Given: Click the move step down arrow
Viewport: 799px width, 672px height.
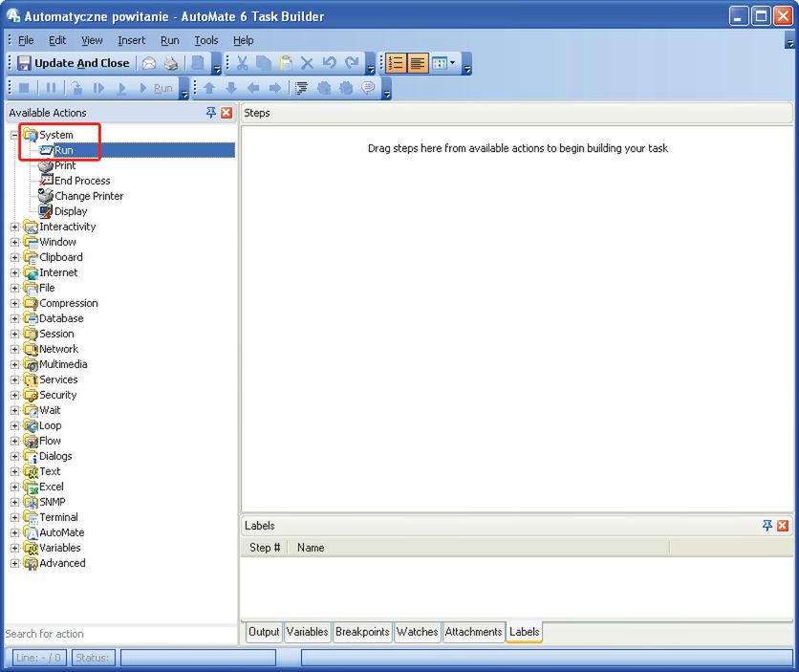Looking at the screenshot, I should (231, 88).
